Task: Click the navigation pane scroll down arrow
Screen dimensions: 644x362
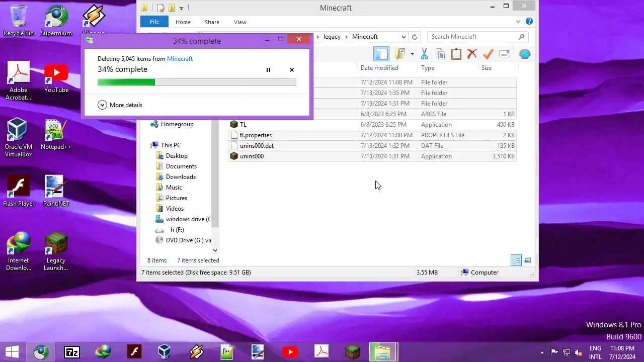Action: pyautogui.click(x=215, y=250)
